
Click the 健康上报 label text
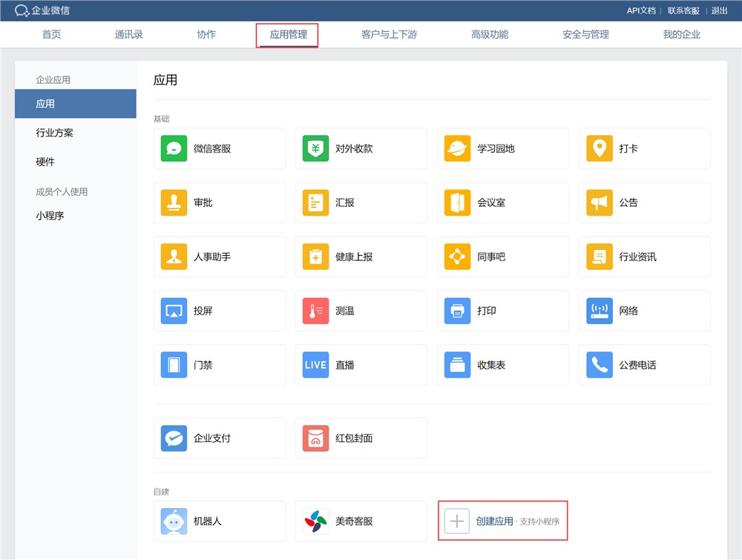coord(354,257)
